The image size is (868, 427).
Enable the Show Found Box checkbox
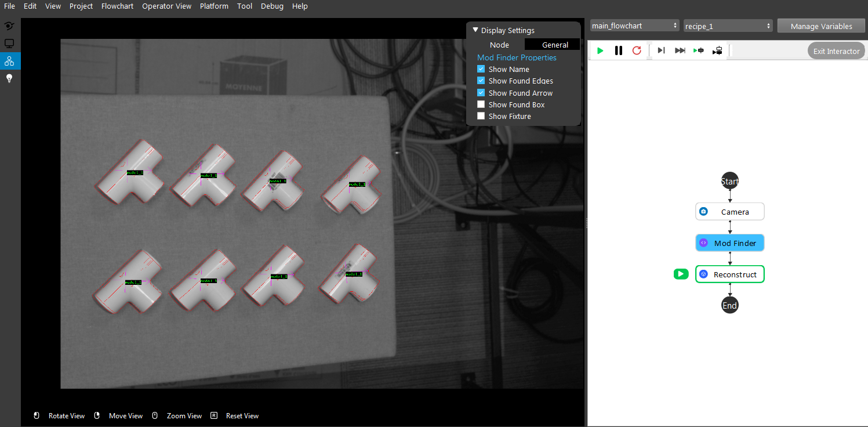click(481, 104)
